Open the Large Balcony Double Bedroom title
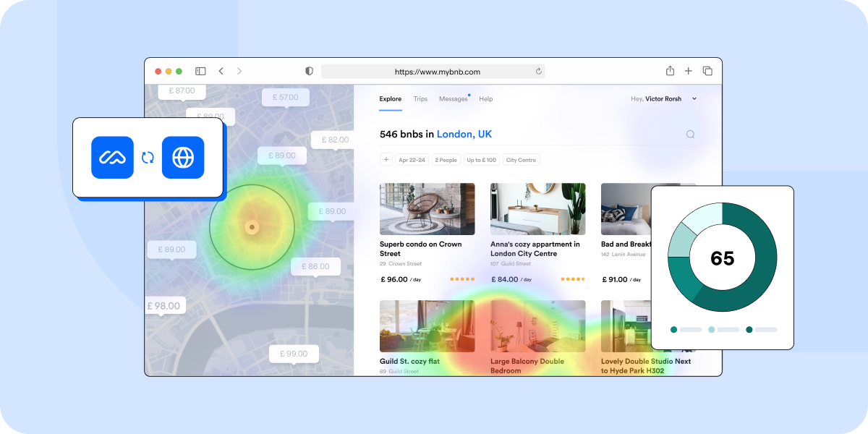Image resolution: width=868 pixels, height=434 pixels. pos(527,366)
